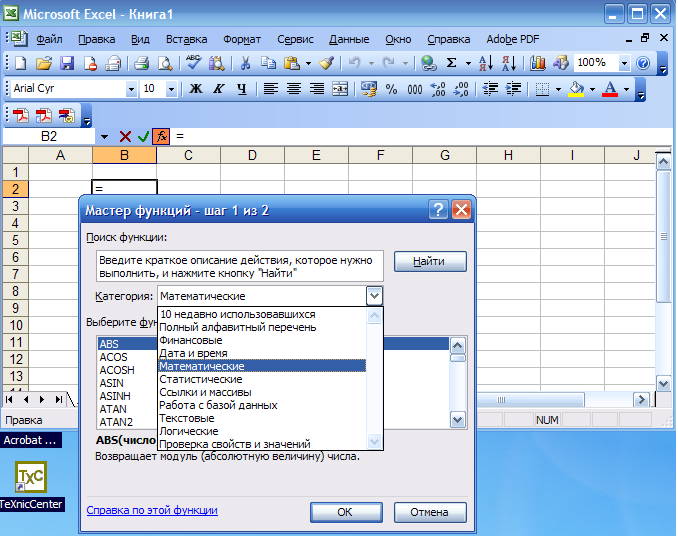Viewport: 678px width, 537px height.
Task: Click the New workbook icon
Action: pos(20,64)
